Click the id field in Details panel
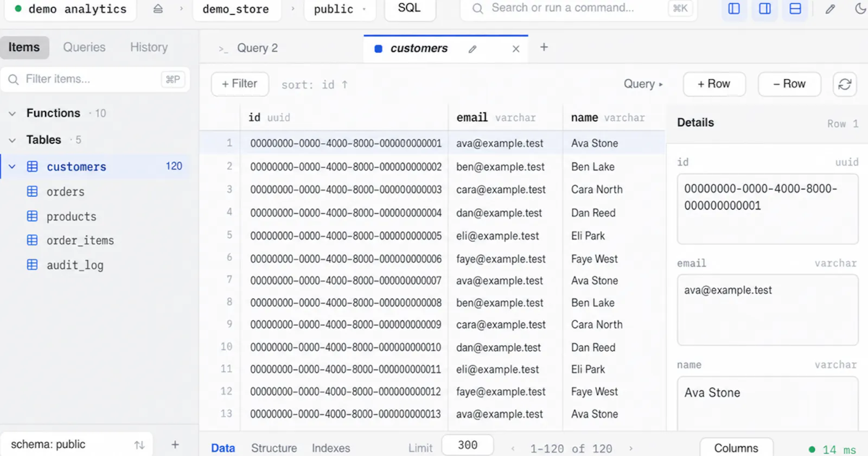 [x=768, y=209]
